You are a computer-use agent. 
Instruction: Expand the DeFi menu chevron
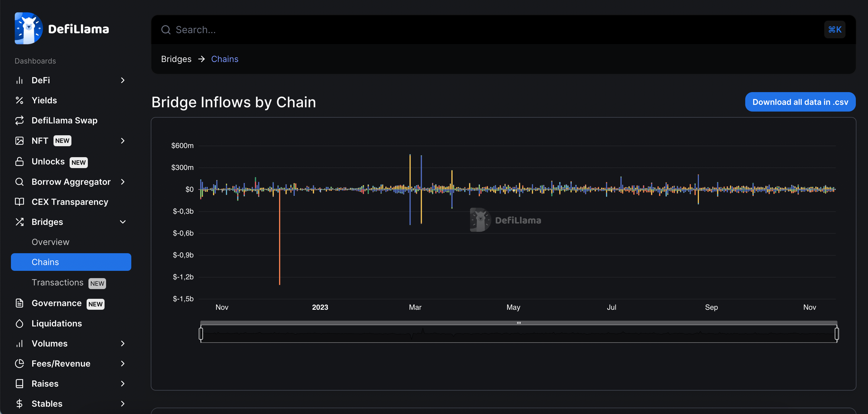[x=123, y=80]
